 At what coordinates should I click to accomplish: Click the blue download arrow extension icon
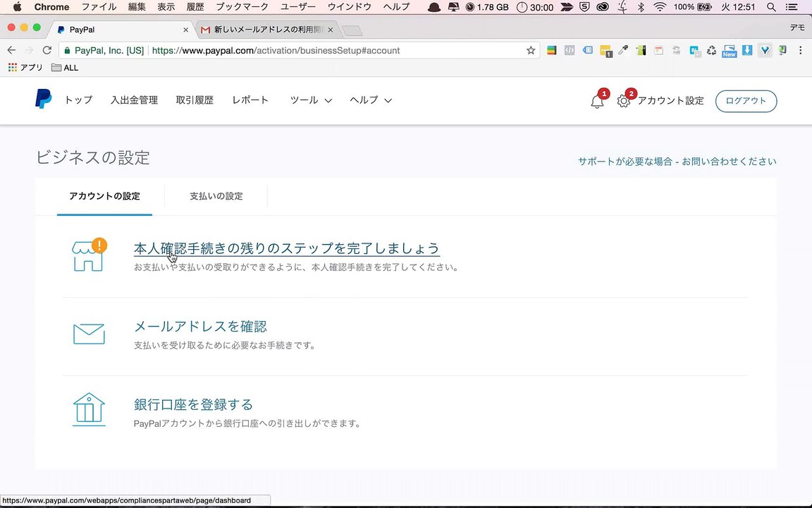coord(746,50)
